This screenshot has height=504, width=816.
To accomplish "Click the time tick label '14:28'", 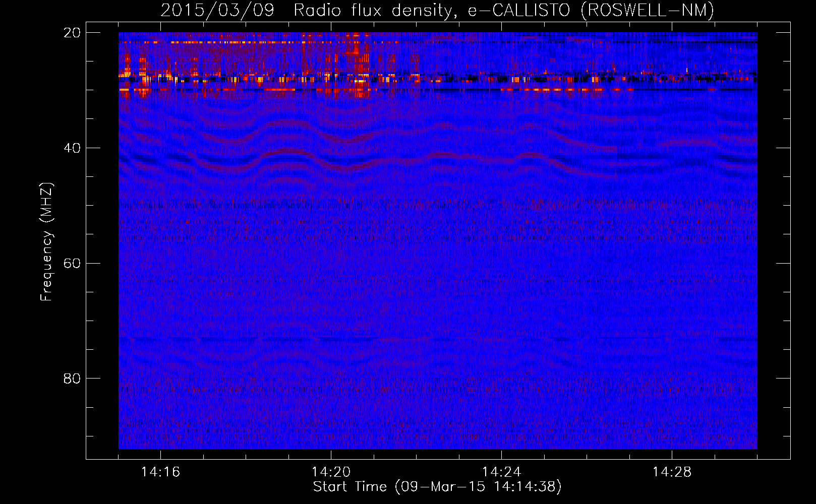I will pyautogui.click(x=672, y=472).
